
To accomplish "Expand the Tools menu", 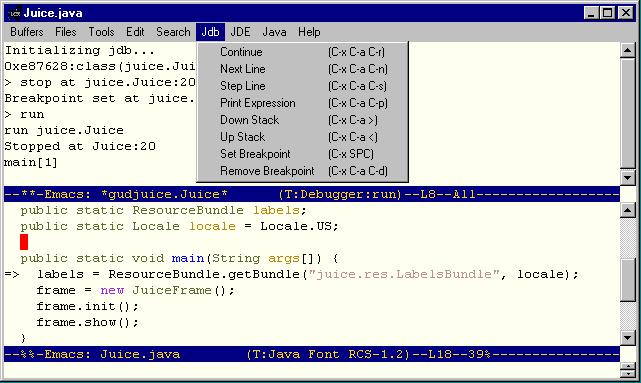I will pos(101,32).
